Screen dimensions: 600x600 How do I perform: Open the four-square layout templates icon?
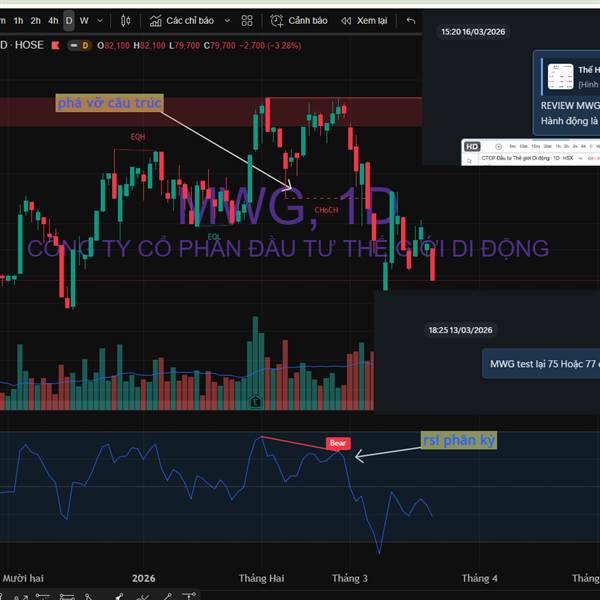[247, 21]
